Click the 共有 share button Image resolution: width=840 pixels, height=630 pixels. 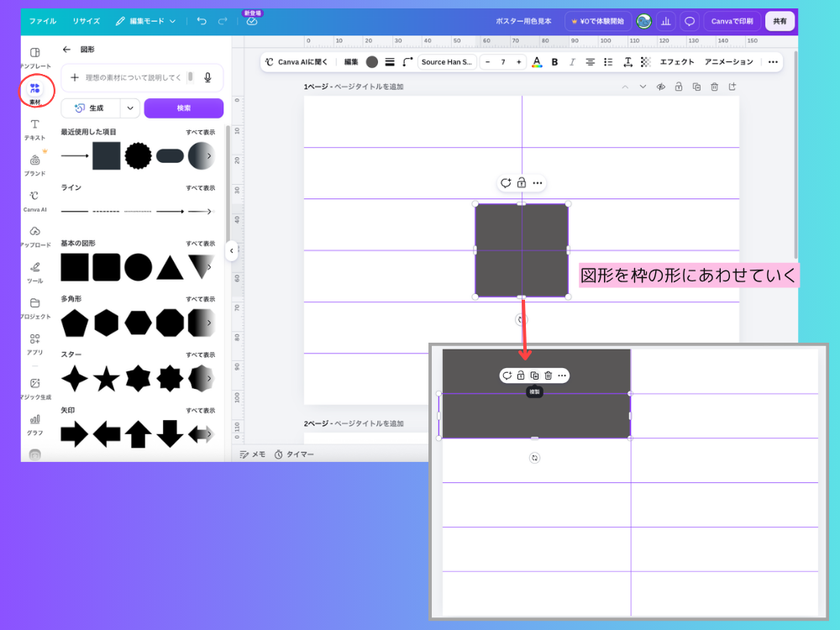[780, 22]
